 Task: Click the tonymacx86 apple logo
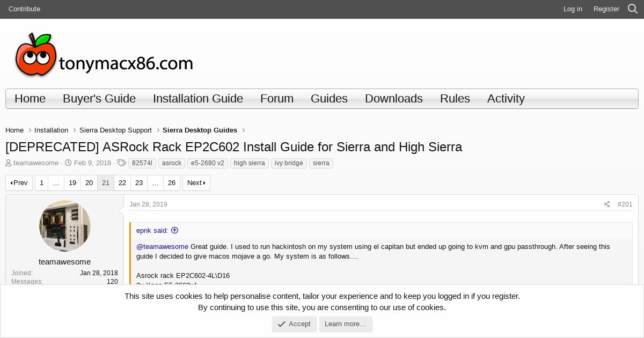tap(104, 55)
